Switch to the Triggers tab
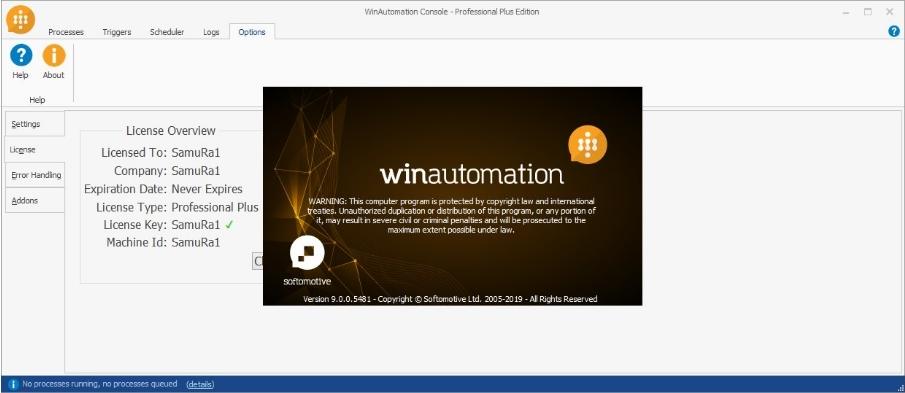The image size is (905, 393). [117, 32]
